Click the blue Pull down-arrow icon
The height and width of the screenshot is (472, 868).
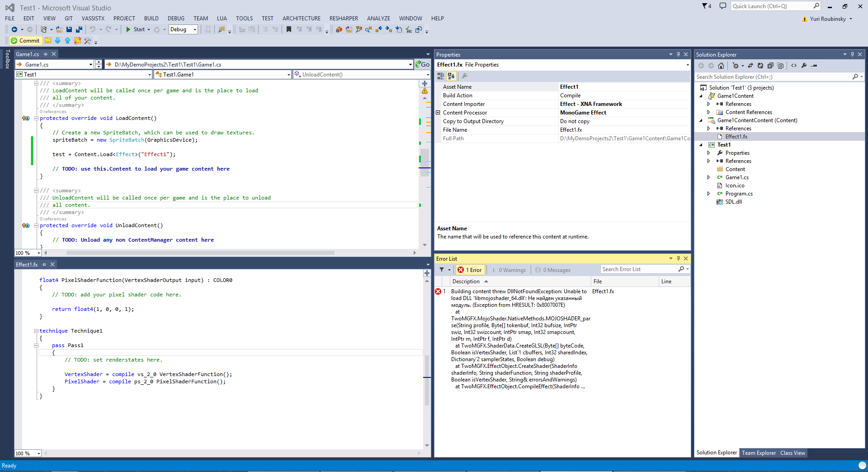coord(57,41)
